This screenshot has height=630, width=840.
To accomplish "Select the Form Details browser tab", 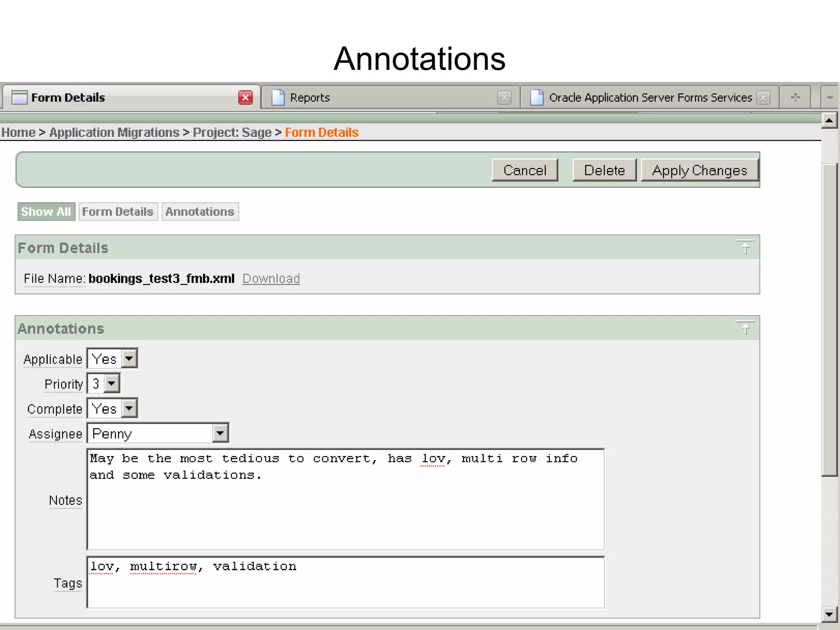I will pos(130,98).
